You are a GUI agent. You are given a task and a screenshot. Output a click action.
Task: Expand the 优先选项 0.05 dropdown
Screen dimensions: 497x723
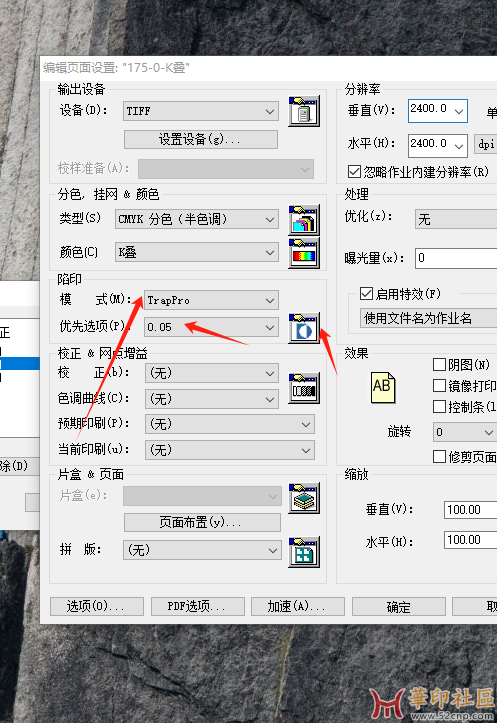click(211, 327)
